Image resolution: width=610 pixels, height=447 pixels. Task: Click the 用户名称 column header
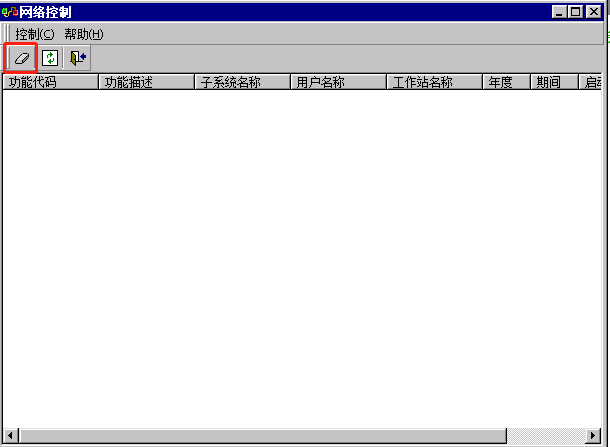coord(338,82)
